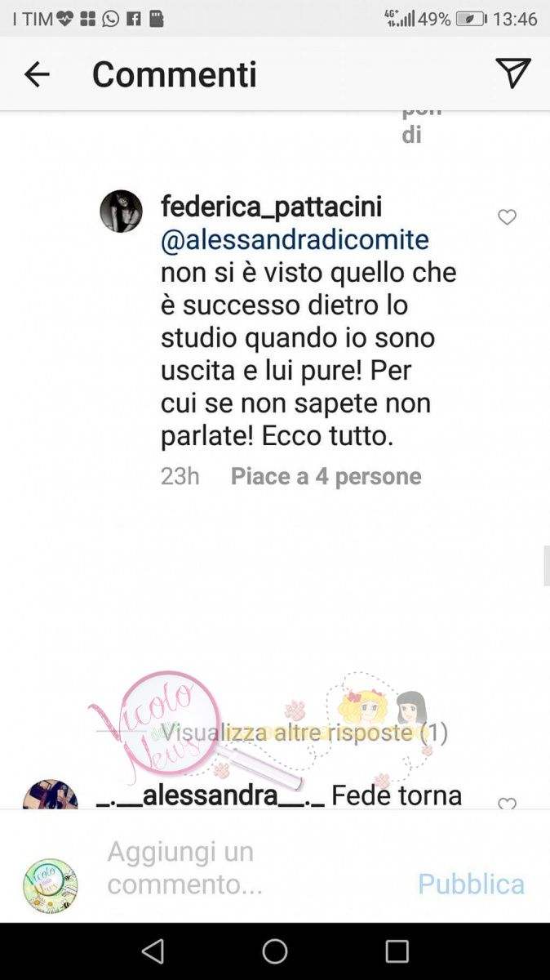This screenshot has height=980, width=550.
Task: Tap the battery indicator in status bar
Action: point(471,18)
